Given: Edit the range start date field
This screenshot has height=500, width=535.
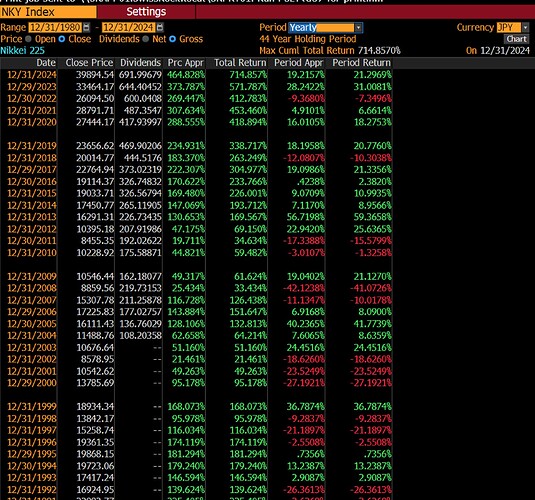Looking at the screenshot, I should point(56,27).
